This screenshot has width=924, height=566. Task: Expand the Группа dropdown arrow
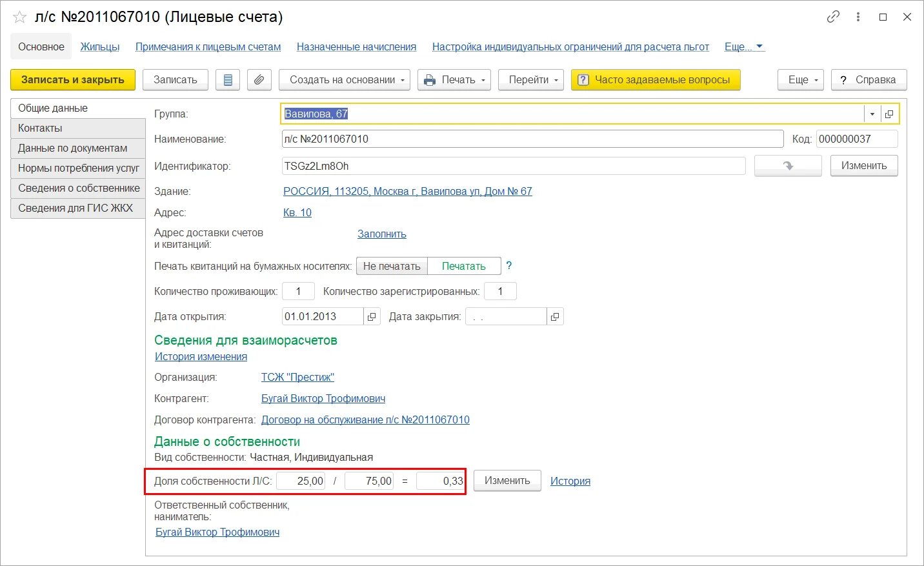[x=872, y=114]
